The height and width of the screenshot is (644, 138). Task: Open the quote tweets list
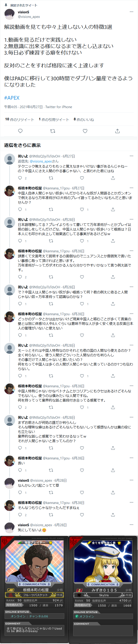54,119
